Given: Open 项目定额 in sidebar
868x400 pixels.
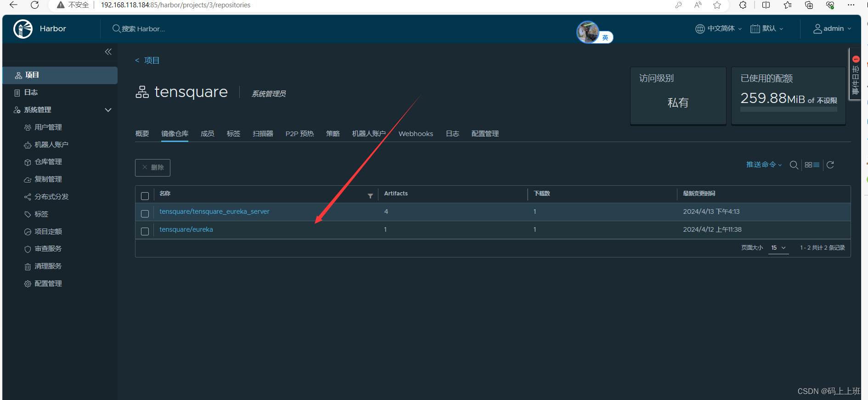Looking at the screenshot, I should (48, 232).
